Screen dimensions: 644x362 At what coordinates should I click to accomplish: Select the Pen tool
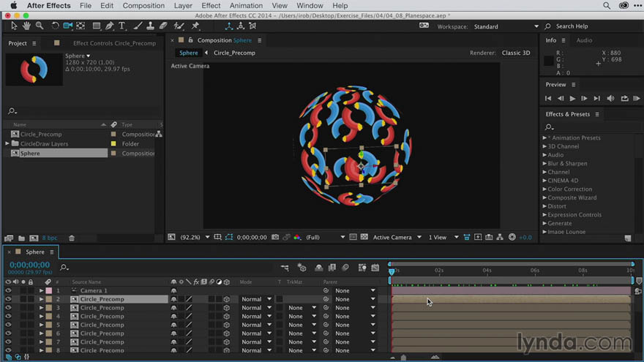109,26
